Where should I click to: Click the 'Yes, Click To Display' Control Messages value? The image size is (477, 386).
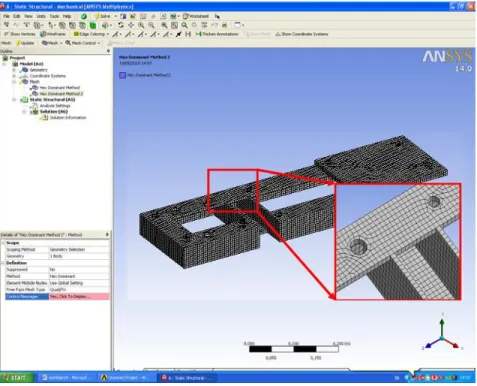tap(79, 296)
